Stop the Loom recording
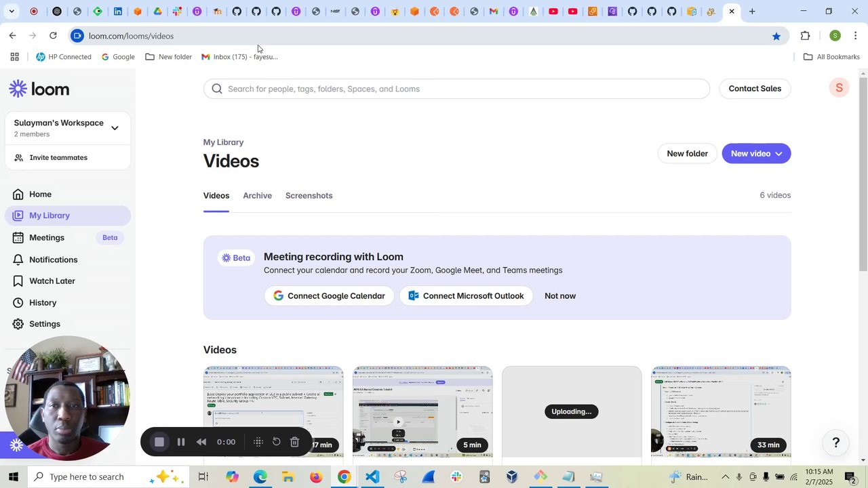Viewport: 868px width, 488px height. (x=159, y=443)
